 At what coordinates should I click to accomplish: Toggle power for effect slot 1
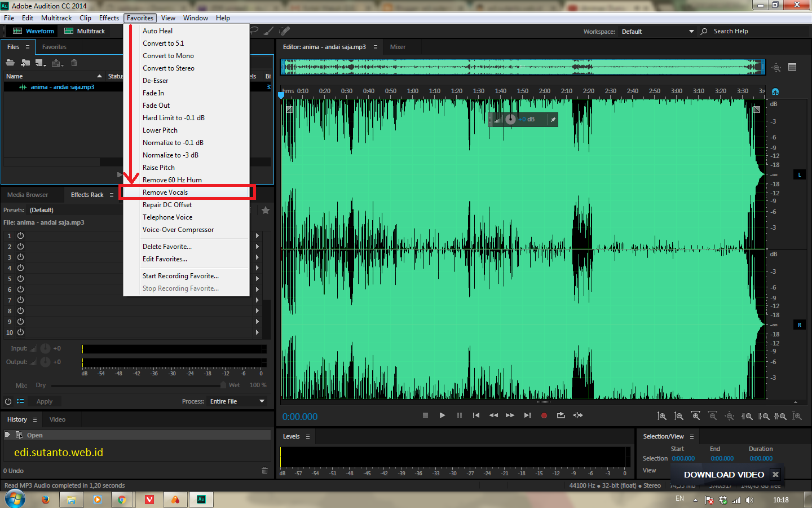tap(20, 236)
